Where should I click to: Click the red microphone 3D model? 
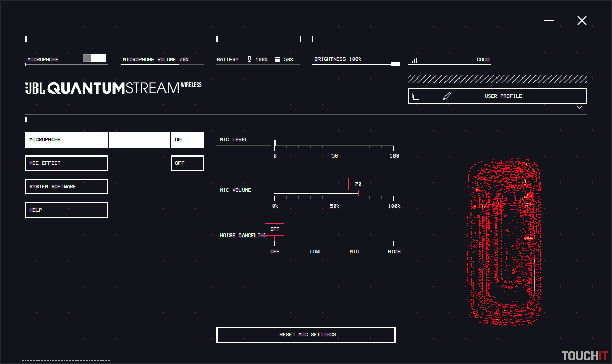click(x=504, y=241)
